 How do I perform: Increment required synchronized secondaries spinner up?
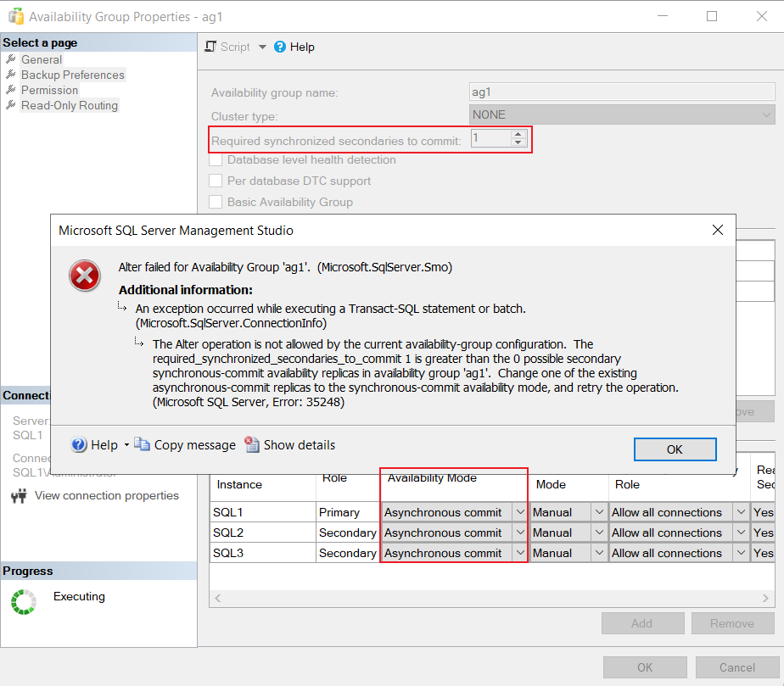tap(518, 135)
